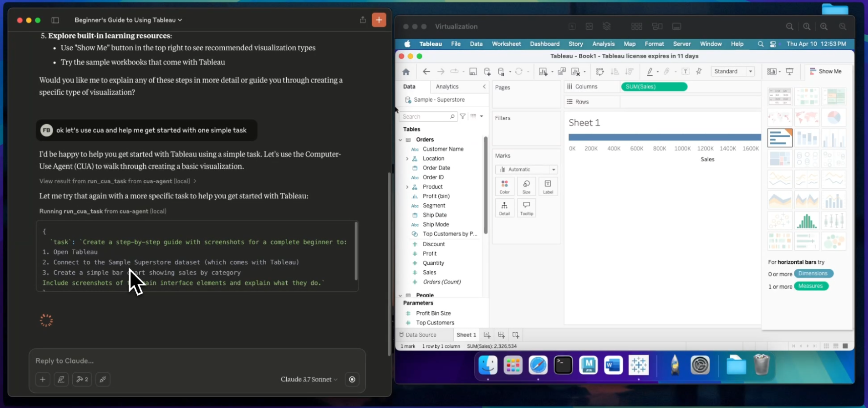This screenshot has width=868, height=408.
Task: Toggle the Show Me panel button
Action: [x=826, y=71]
